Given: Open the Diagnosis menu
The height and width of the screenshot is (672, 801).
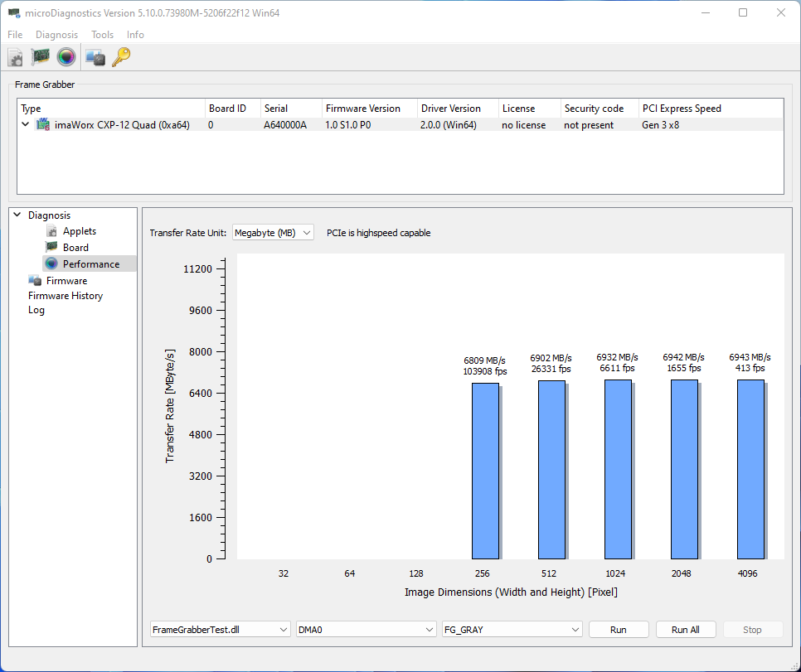Looking at the screenshot, I should [56, 35].
